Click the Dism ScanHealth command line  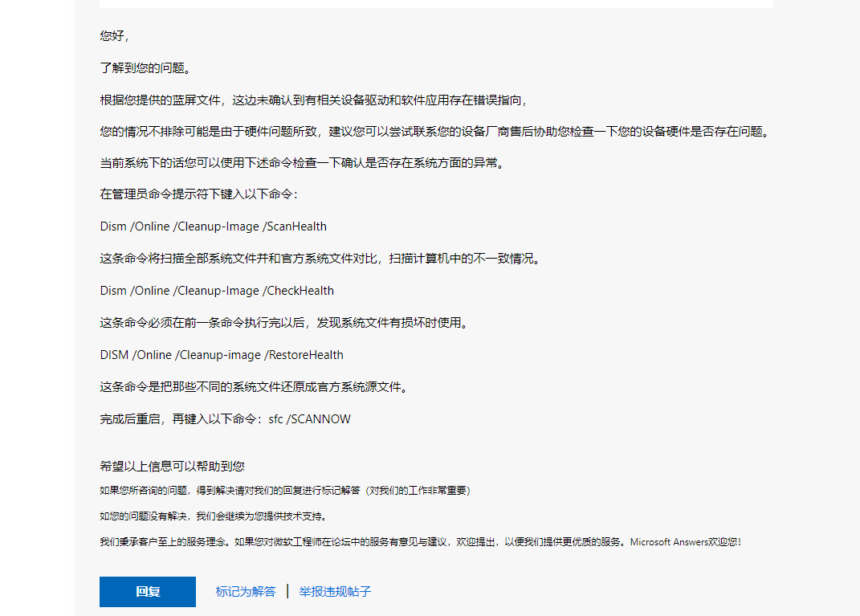[213, 226]
